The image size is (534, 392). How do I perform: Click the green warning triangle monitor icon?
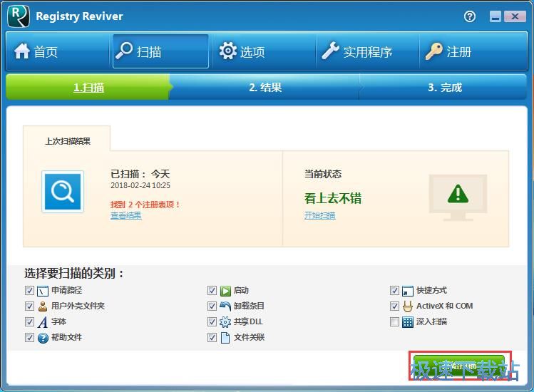pyautogui.click(x=458, y=197)
